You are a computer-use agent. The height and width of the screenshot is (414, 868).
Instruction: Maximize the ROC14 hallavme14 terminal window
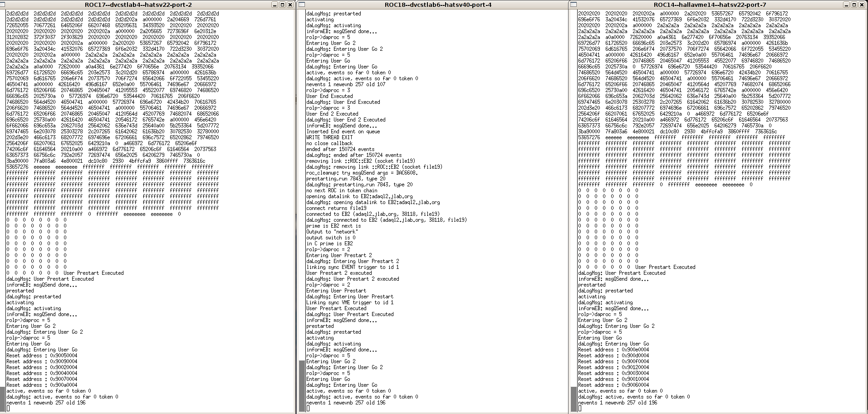click(854, 5)
